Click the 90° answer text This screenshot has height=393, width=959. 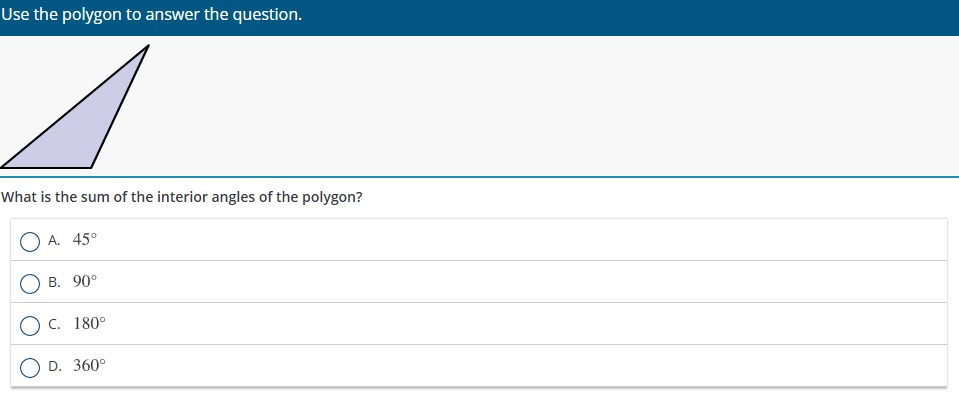(x=85, y=282)
